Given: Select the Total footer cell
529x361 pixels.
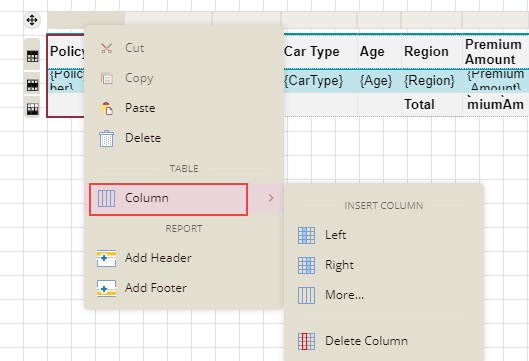Looking at the screenshot, I should pos(432,105).
